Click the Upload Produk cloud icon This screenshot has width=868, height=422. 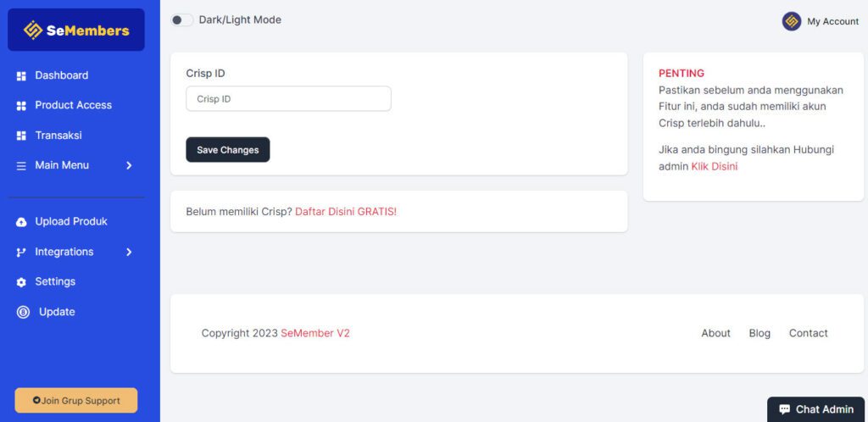[21, 222]
